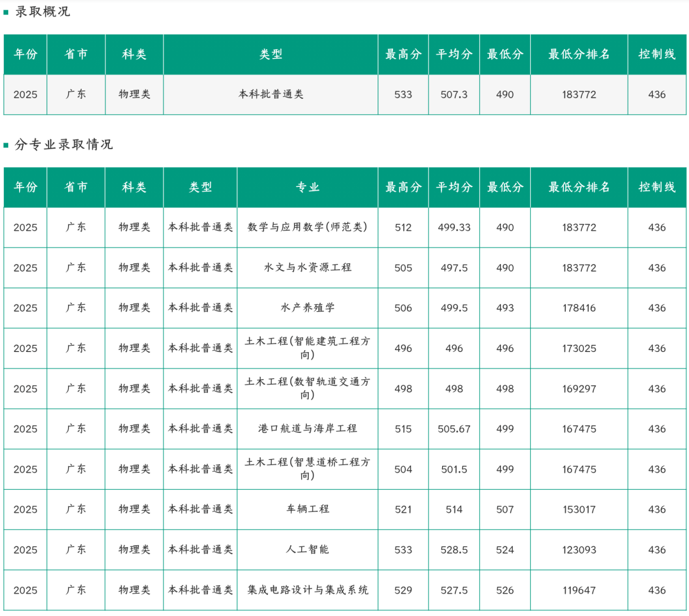Select the 集成电路设计与集成系统 major name
Screen dimensions: 689x616
tap(307, 590)
